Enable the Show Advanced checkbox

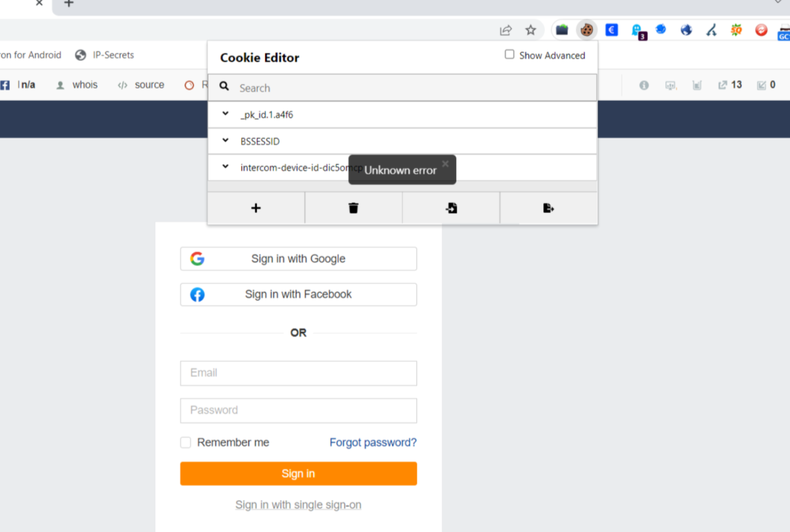509,54
